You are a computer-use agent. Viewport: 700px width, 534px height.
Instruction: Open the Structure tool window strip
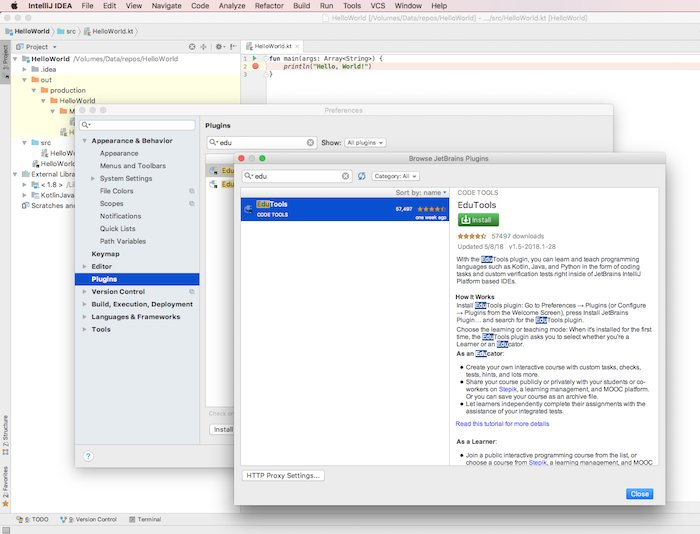(5, 435)
